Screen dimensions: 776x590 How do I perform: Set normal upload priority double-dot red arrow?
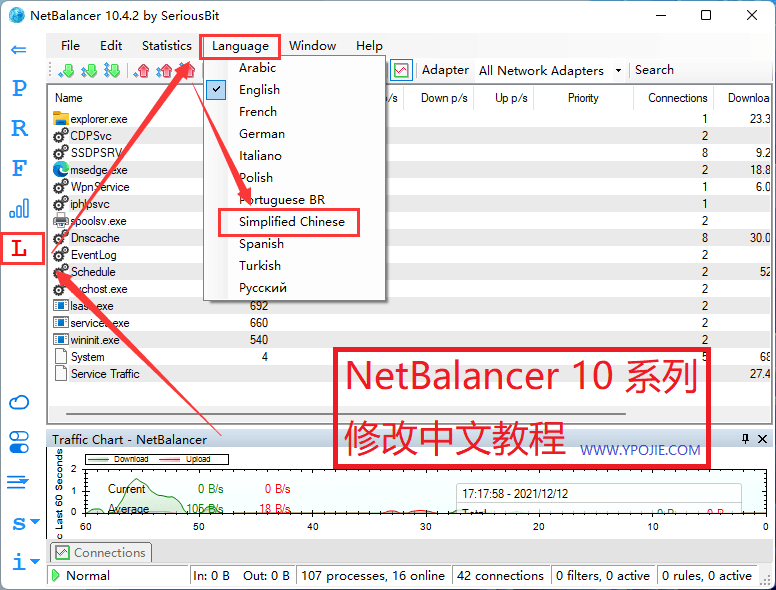coord(164,71)
